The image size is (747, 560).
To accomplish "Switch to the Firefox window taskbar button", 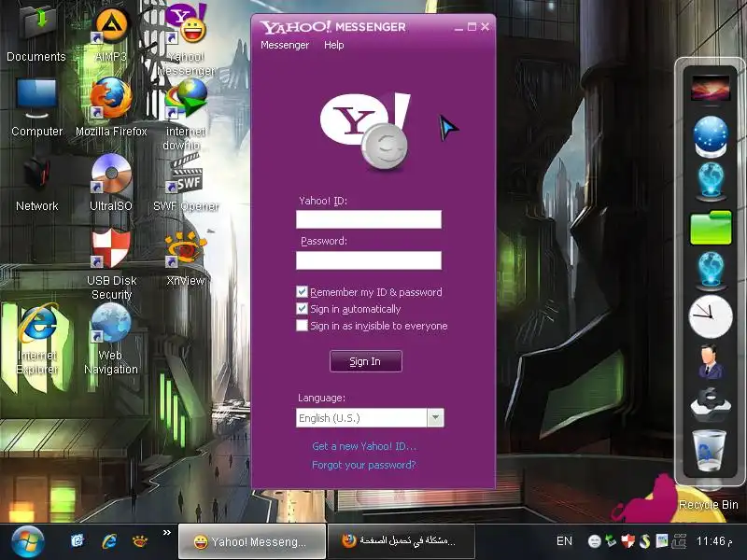I will tap(401, 541).
